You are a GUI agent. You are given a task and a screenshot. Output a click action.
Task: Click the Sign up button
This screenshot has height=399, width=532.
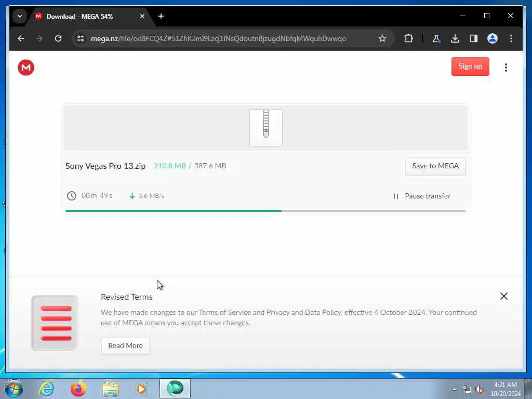click(470, 66)
